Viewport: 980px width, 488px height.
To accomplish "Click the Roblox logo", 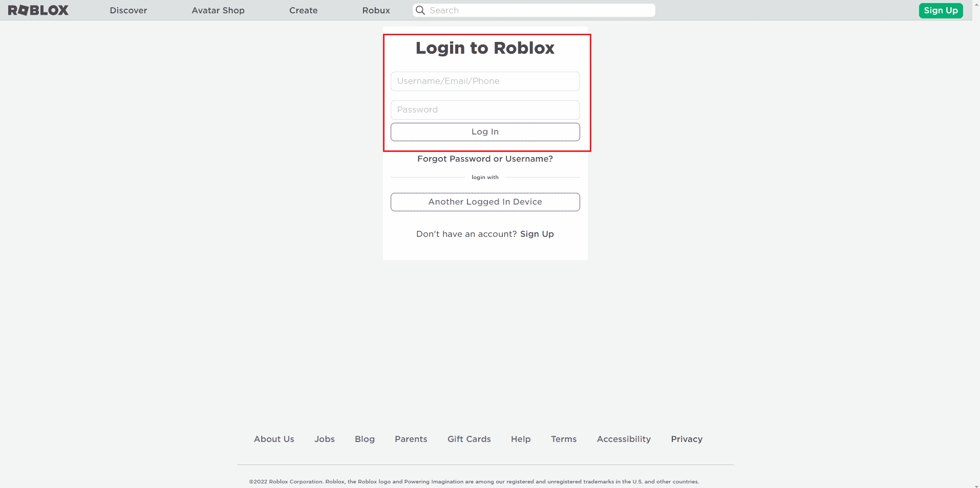I will (x=38, y=10).
